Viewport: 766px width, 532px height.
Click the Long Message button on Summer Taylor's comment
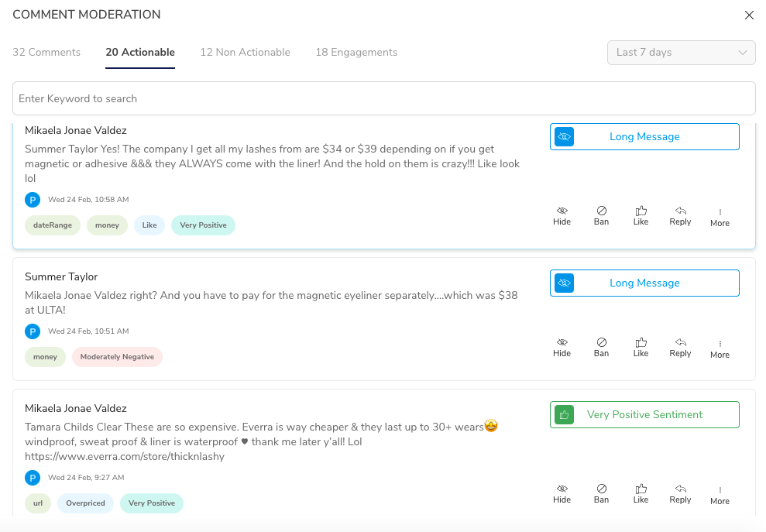click(644, 283)
